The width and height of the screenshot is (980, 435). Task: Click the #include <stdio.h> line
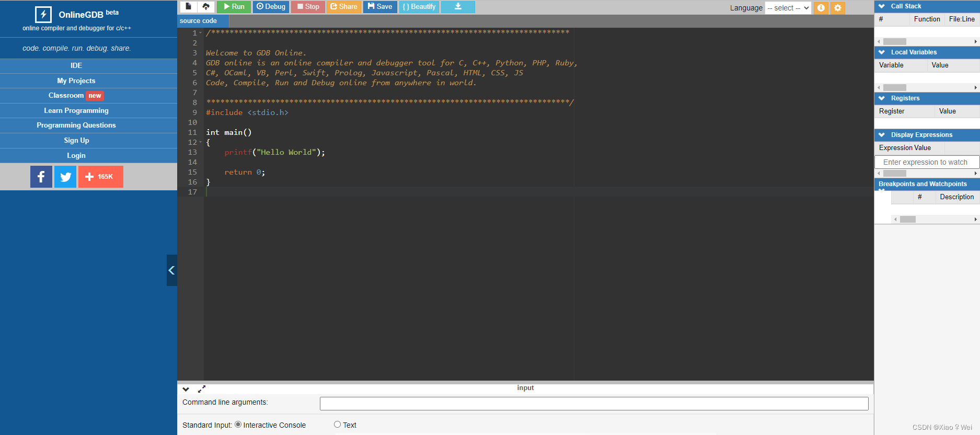click(x=247, y=112)
